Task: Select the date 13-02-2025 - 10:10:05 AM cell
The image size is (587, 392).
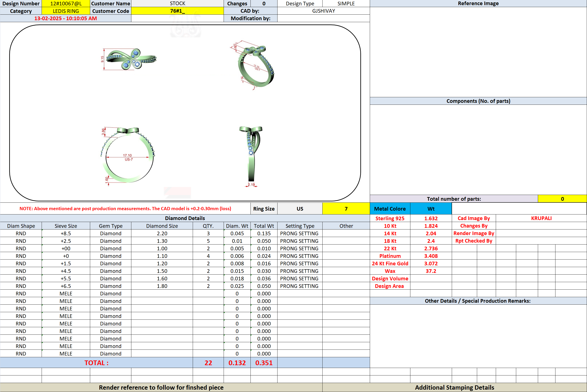Action: [65, 18]
